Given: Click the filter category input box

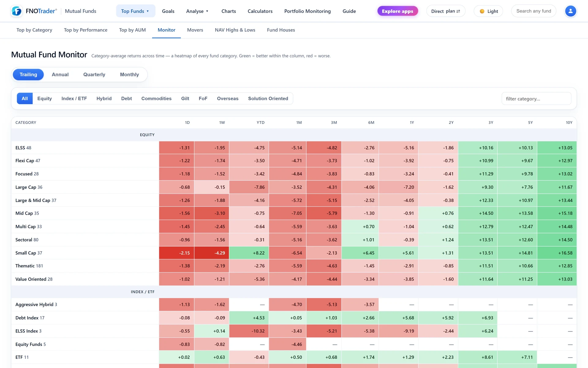Looking at the screenshot, I should point(536,99).
